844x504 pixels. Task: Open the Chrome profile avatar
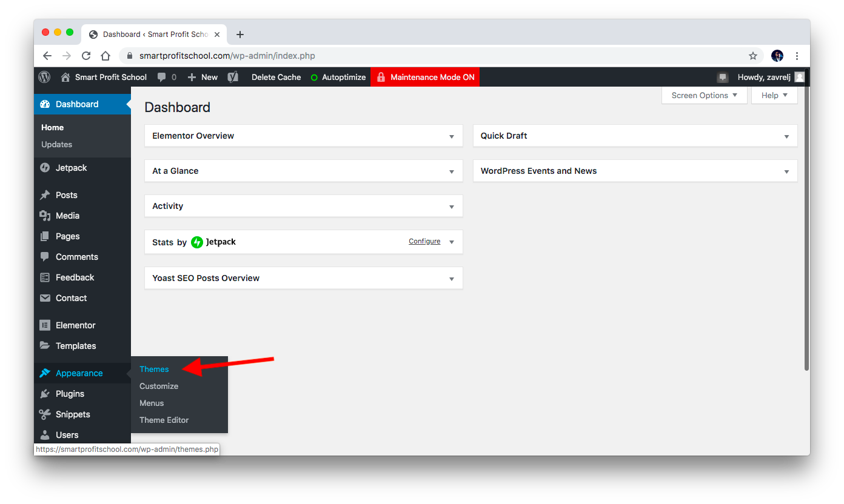[777, 56]
